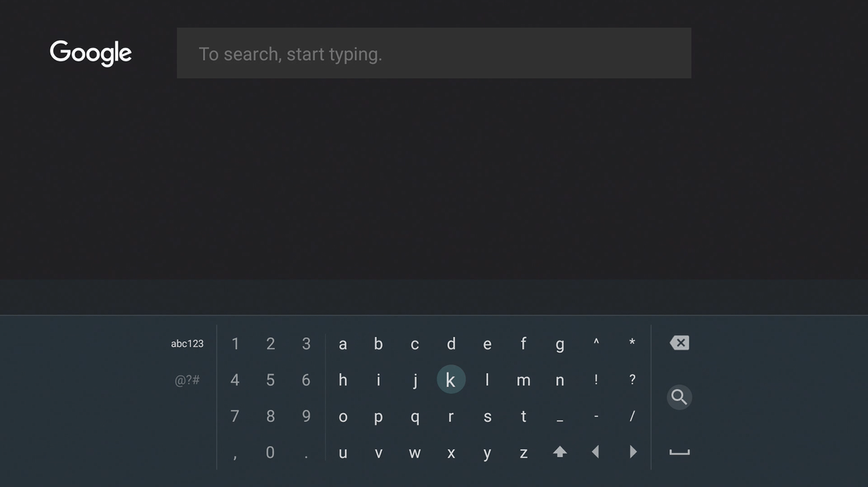Click the Google logo
Viewport: 868px width, 487px height.
coord(91,52)
